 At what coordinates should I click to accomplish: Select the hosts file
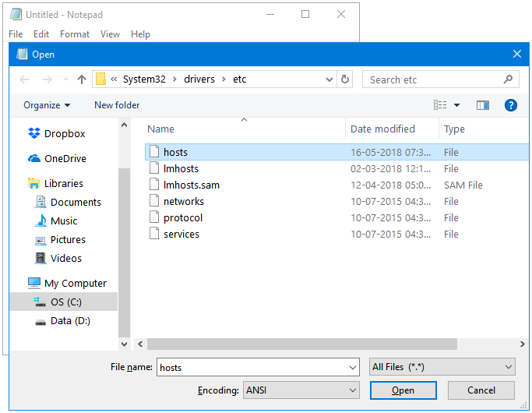pyautogui.click(x=336, y=152)
